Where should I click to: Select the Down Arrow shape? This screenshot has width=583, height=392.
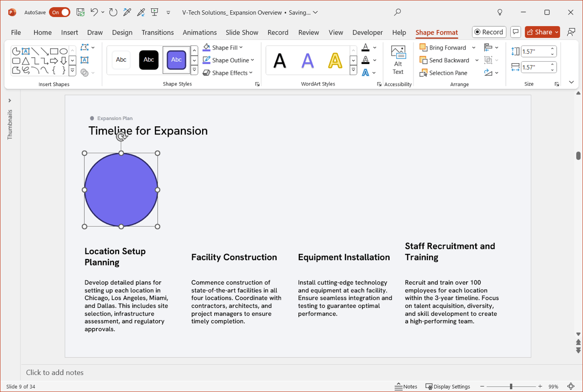tap(64, 61)
